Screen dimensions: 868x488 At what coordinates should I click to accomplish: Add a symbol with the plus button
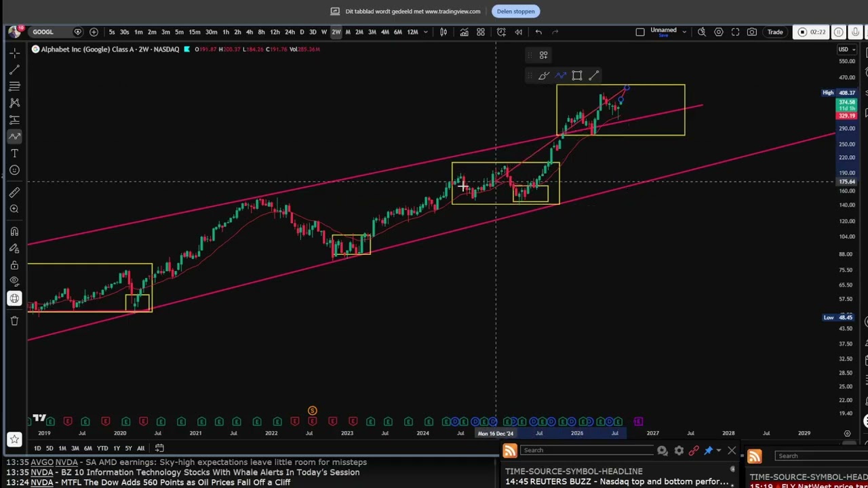coord(94,32)
